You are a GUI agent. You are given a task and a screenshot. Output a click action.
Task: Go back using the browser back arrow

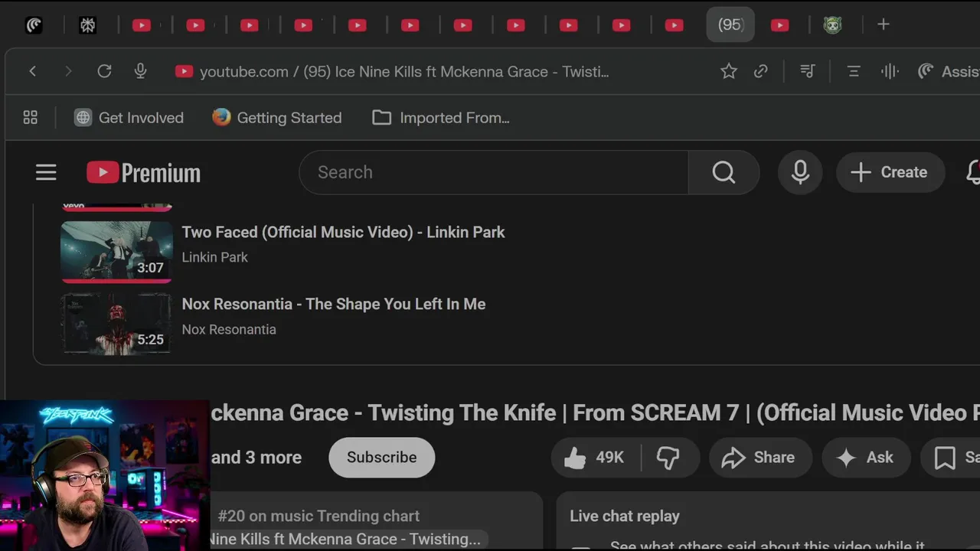click(x=32, y=71)
